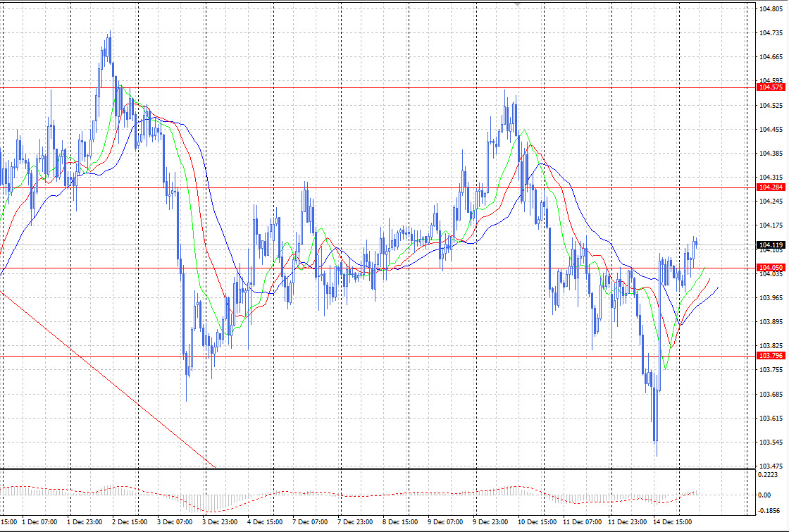Click the 3 Dec 23:00 time label
Screen dimensions: 789x532
220,522
